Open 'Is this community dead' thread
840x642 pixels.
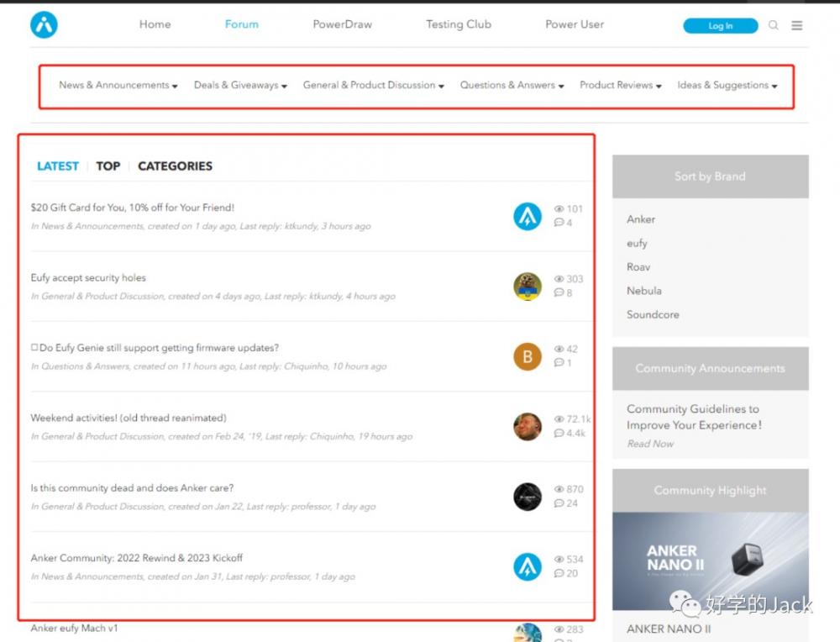coord(133,487)
